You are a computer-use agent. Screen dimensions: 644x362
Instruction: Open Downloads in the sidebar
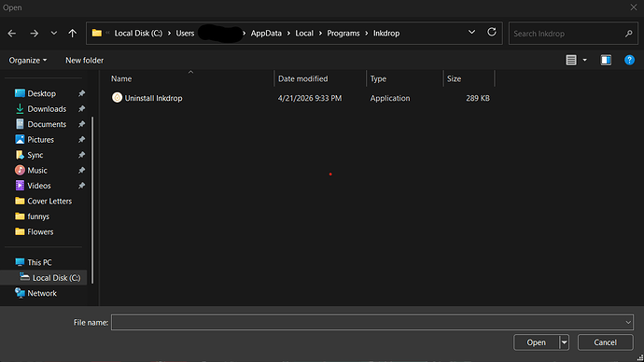(47, 109)
